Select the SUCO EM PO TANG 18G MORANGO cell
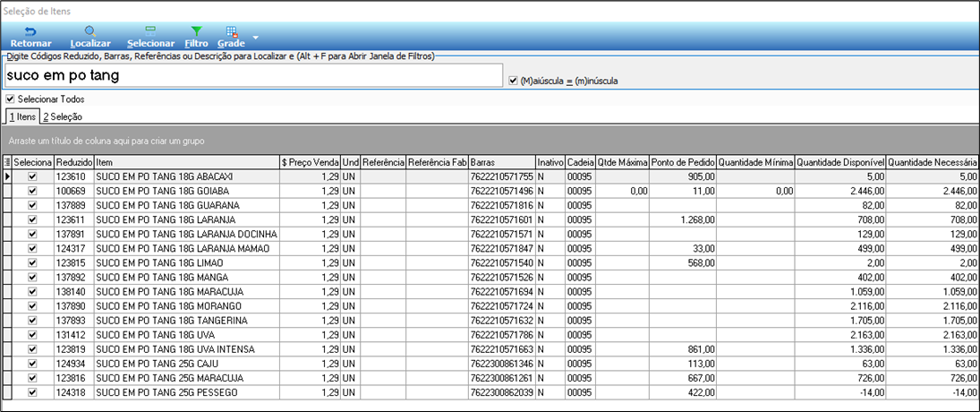 coord(187,306)
